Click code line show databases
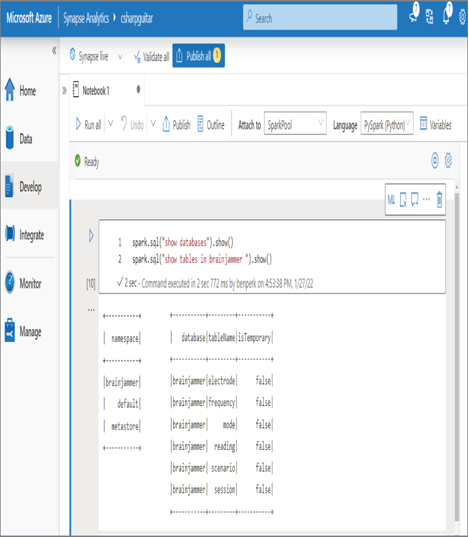The image size is (469, 537). [183, 242]
